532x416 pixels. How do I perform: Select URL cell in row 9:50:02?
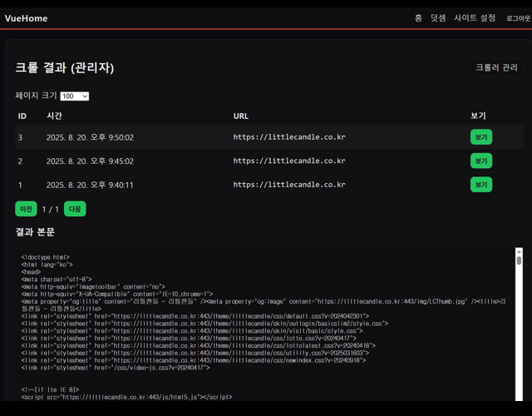[x=289, y=137]
